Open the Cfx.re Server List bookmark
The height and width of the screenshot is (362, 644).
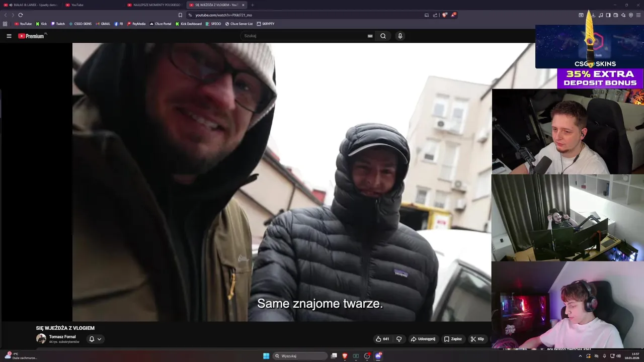(x=239, y=24)
